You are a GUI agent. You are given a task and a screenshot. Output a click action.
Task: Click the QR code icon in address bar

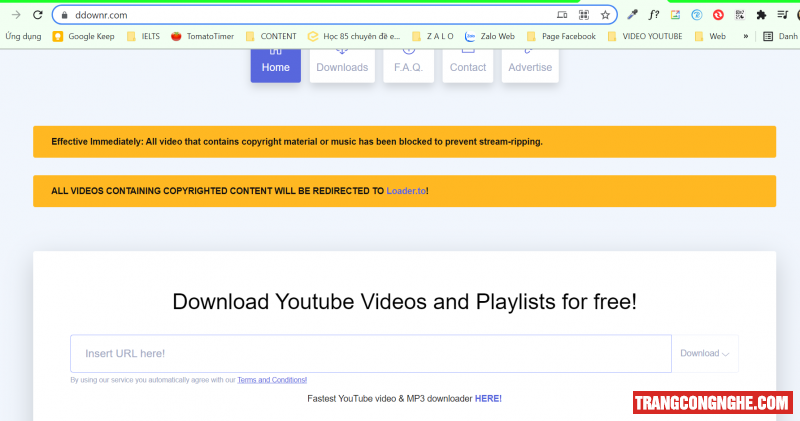(584, 15)
